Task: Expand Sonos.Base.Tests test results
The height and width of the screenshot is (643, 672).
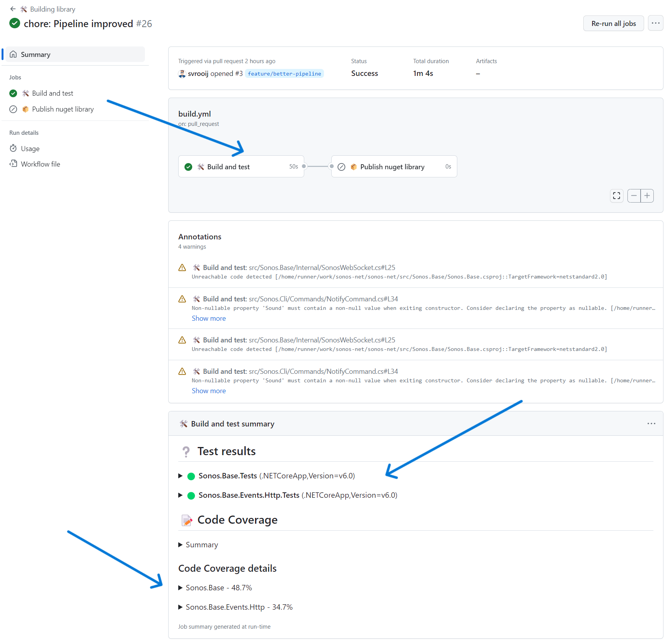Action: point(181,476)
